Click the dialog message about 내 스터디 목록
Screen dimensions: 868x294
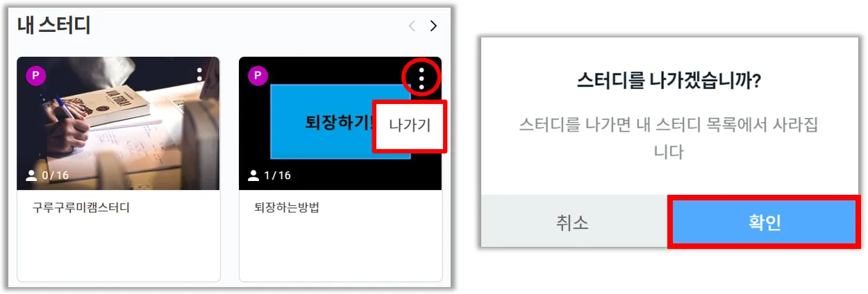point(669,138)
